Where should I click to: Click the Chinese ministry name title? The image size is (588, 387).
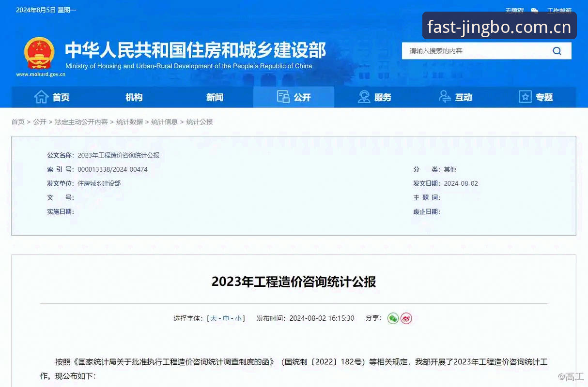[196, 50]
